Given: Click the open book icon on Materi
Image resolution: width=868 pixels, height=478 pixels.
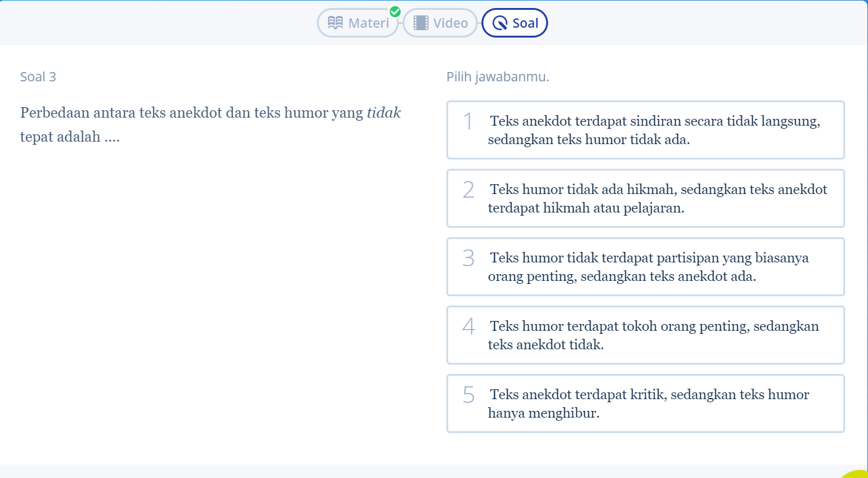Looking at the screenshot, I should [x=335, y=23].
